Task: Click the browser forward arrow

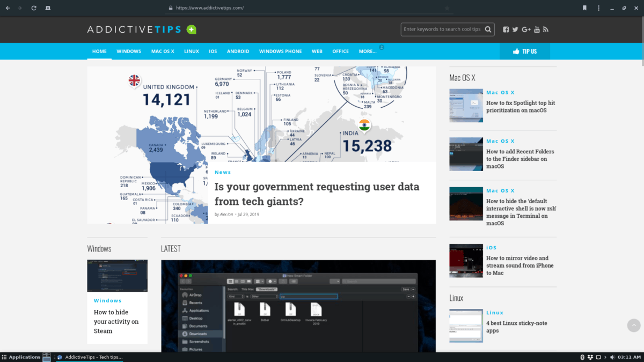Action: tap(20, 8)
